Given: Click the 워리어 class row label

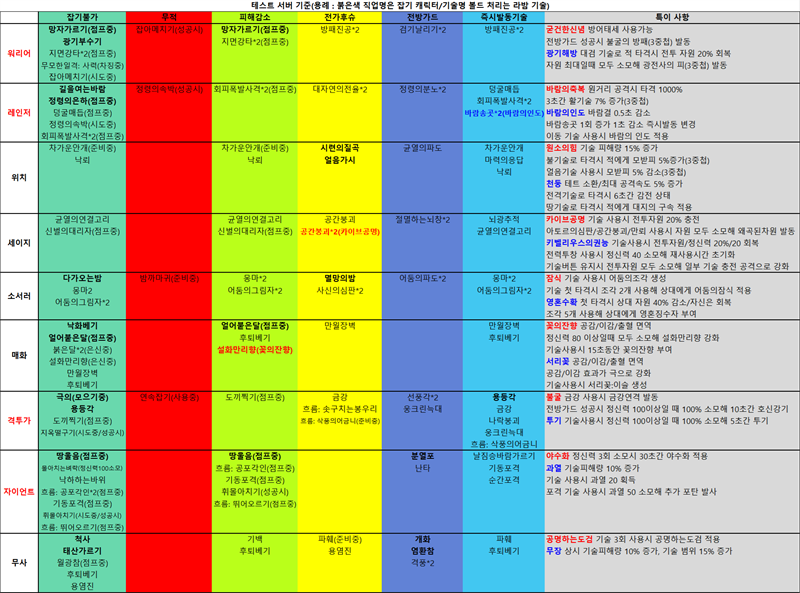Looking at the screenshot, I should click(x=20, y=53).
